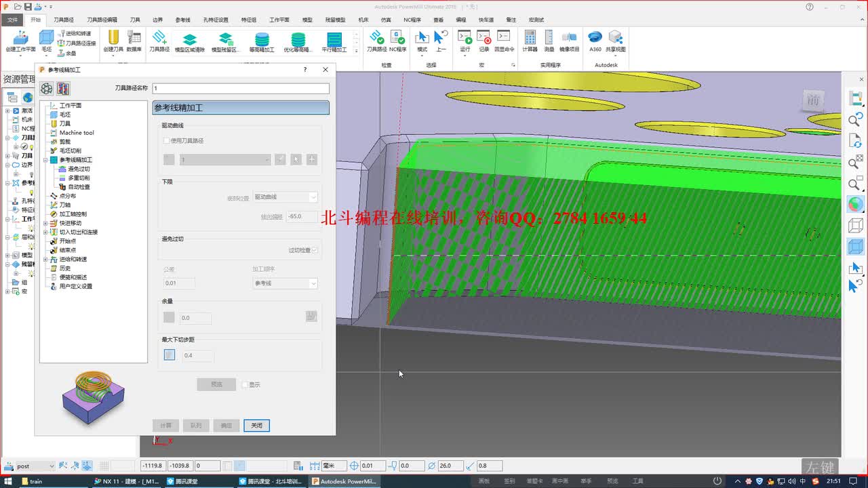The height and width of the screenshot is (488, 868).
Task: Expand the 进给和转速 tree node
Action: (x=45, y=259)
